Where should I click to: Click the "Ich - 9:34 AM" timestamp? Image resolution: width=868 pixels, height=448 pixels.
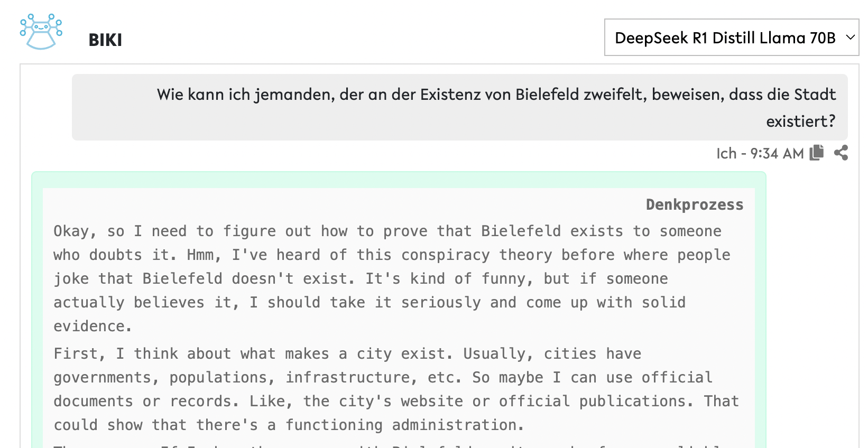759,153
